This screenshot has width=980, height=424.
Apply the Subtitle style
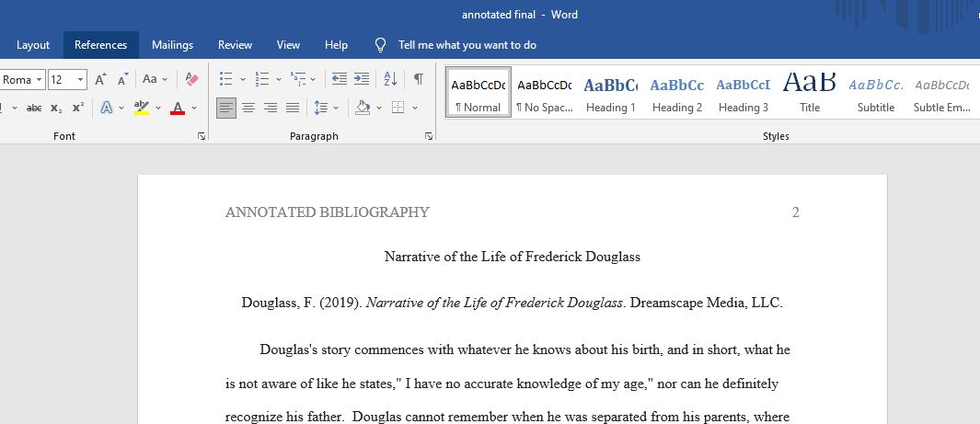[x=876, y=92]
